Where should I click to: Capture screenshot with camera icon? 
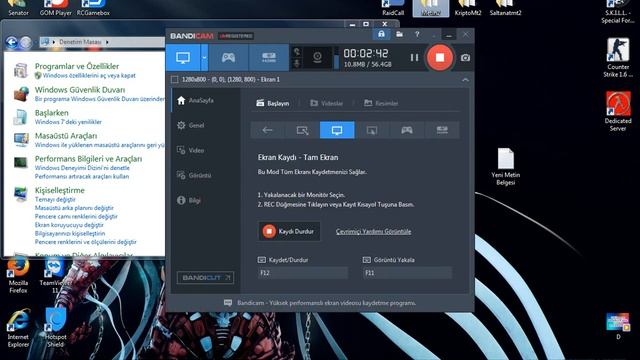pyautogui.click(x=465, y=58)
